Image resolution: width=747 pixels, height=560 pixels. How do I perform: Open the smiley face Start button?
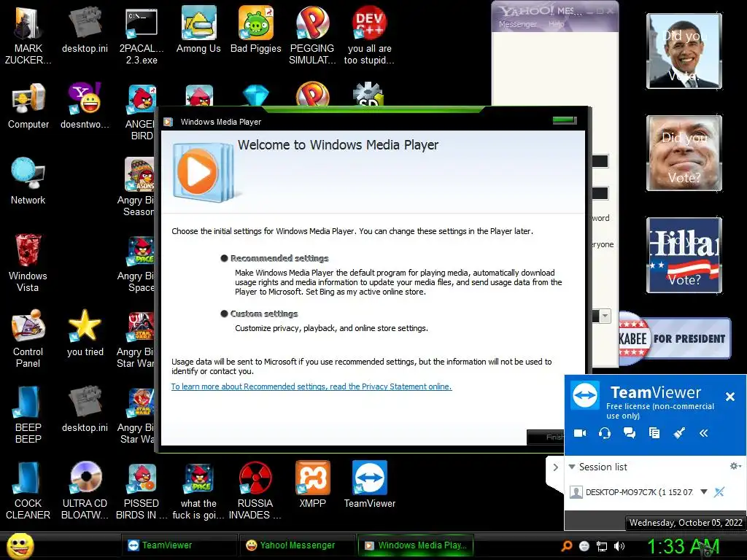click(x=20, y=545)
